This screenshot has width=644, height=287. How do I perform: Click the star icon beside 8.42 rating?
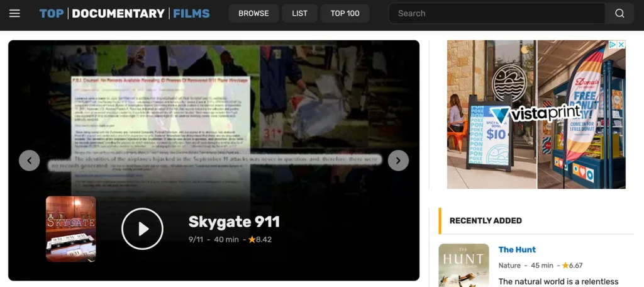[252, 240]
